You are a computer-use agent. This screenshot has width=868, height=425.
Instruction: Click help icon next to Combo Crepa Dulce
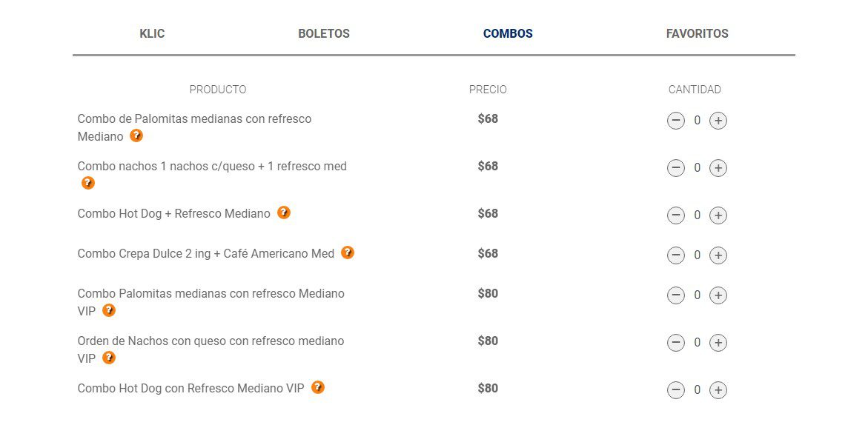347,252
